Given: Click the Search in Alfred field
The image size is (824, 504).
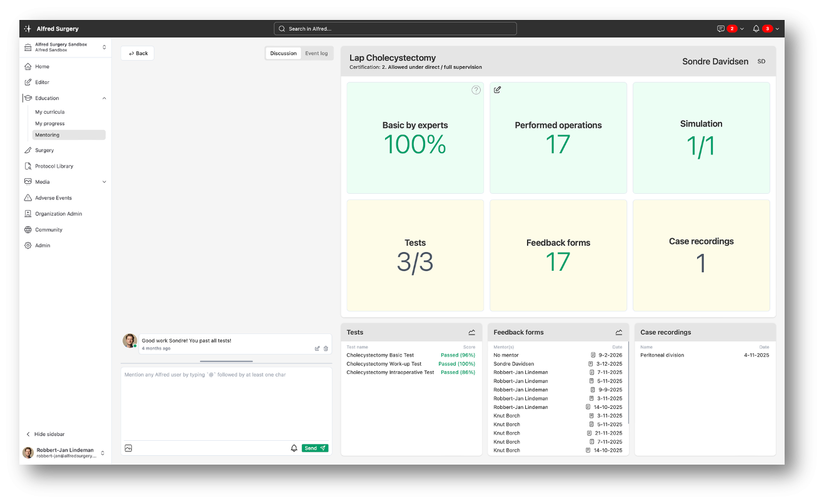Looking at the screenshot, I should pyautogui.click(x=395, y=29).
